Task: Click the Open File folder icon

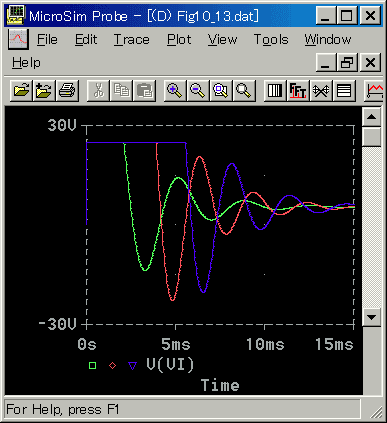Action: pos(22,90)
